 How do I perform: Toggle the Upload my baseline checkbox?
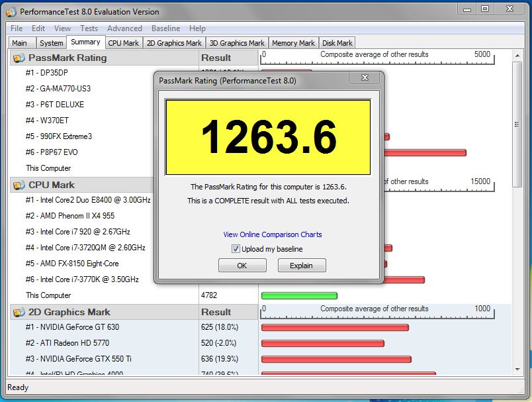pyautogui.click(x=236, y=249)
